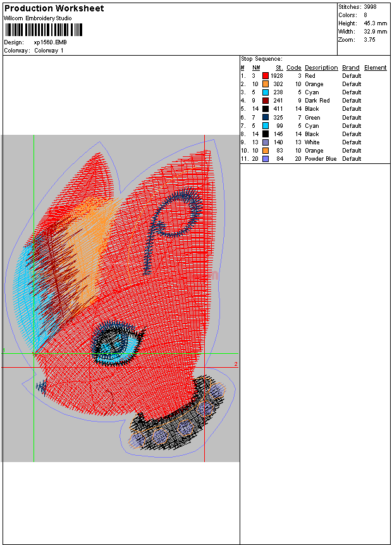Pick the Powder Blue color swatch
The width and height of the screenshot is (392, 545).
266,159
